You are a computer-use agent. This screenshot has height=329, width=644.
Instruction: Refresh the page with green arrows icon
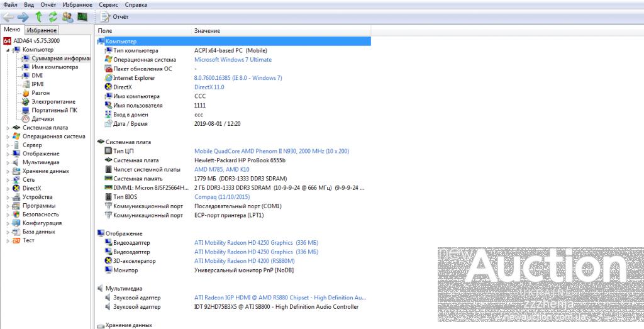[53, 17]
